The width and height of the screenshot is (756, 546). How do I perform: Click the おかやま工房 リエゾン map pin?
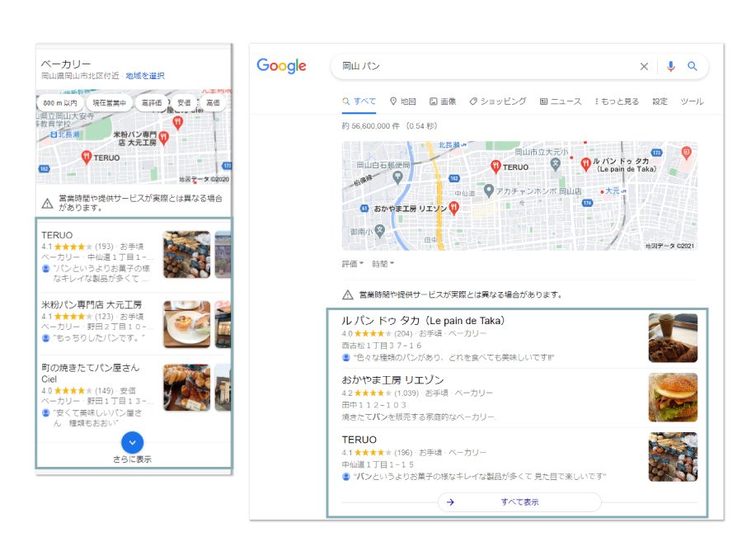click(x=454, y=209)
